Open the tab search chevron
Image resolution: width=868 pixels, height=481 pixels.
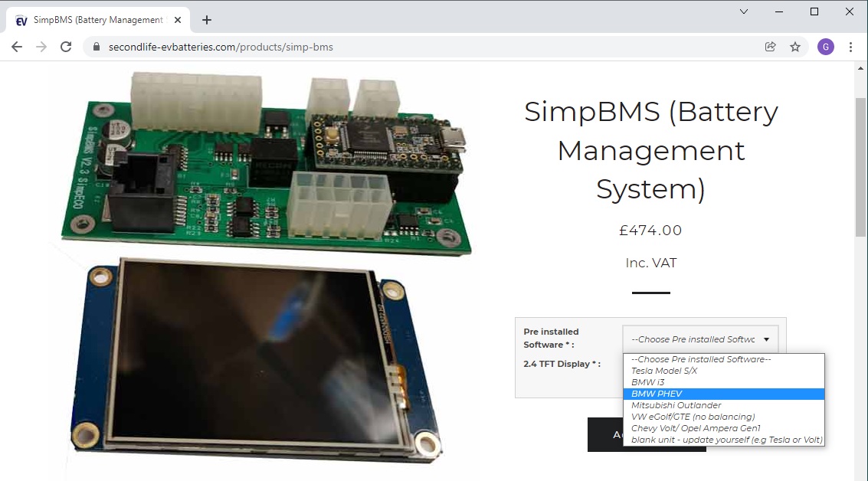click(743, 11)
